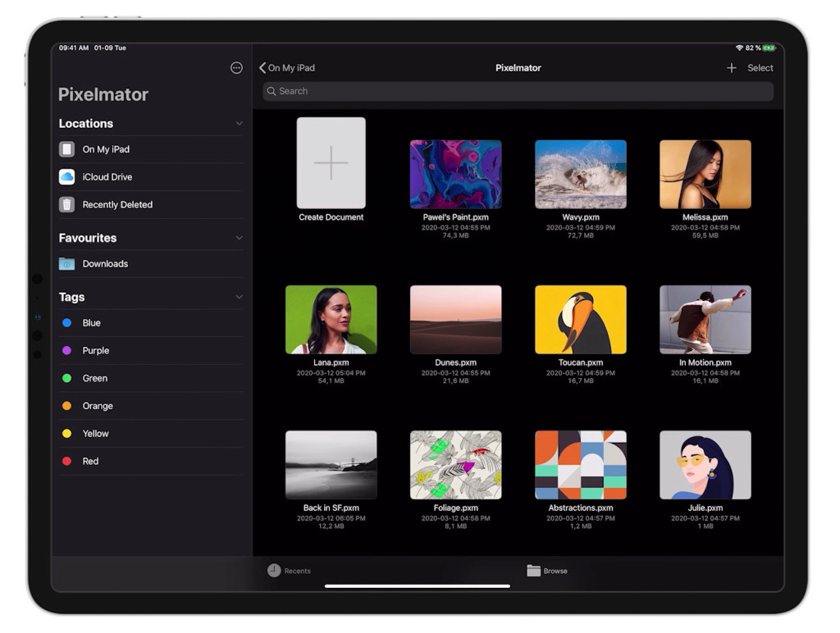
Task: Switch to the Browse tab
Action: click(x=546, y=571)
